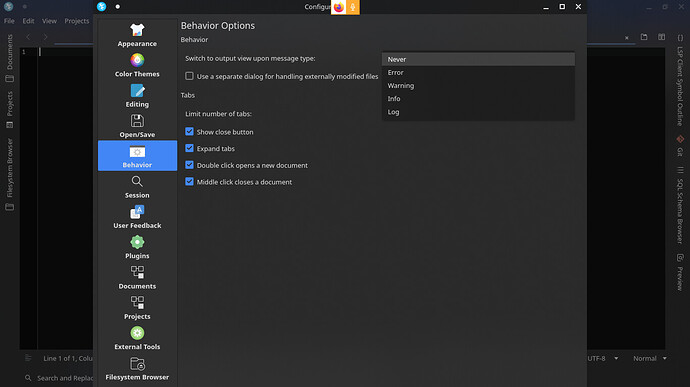Screen dimensions: 690x387
Task: Open the Appearance settings page
Action: point(137,35)
